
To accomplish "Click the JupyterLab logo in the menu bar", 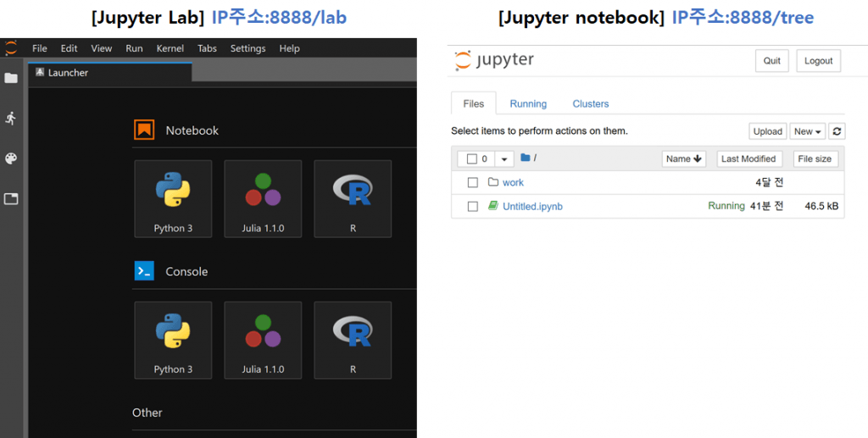I will tap(11, 48).
